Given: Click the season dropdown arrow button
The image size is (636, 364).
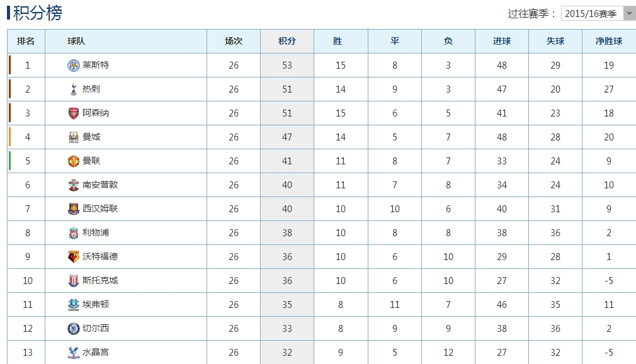Looking at the screenshot, I should (x=629, y=13).
